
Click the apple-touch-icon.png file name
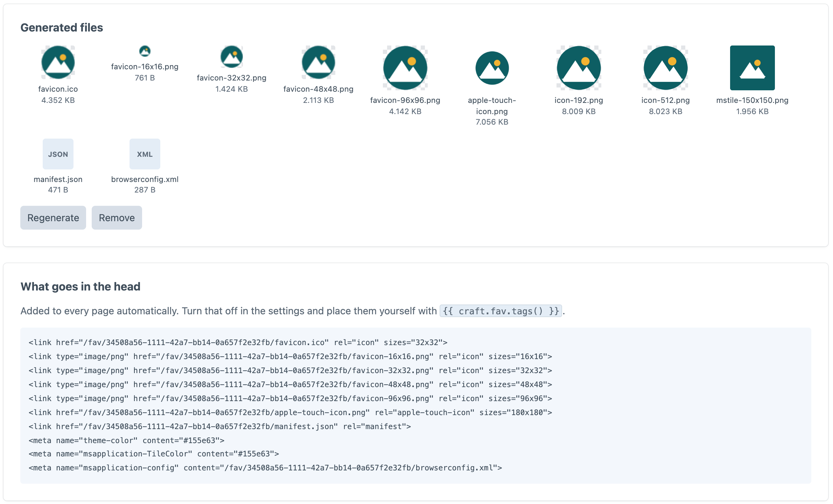[492, 106]
